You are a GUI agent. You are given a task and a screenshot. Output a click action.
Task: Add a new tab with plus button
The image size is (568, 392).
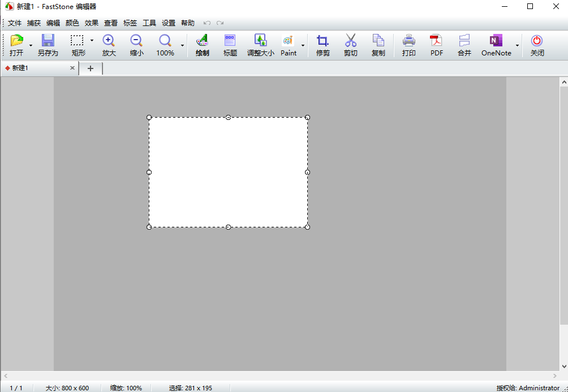coord(91,68)
